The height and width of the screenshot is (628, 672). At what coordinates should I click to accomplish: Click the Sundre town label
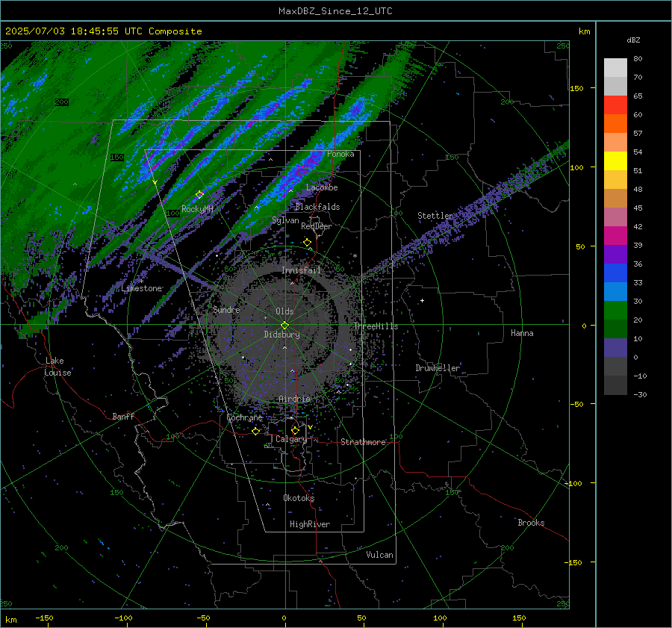click(226, 309)
